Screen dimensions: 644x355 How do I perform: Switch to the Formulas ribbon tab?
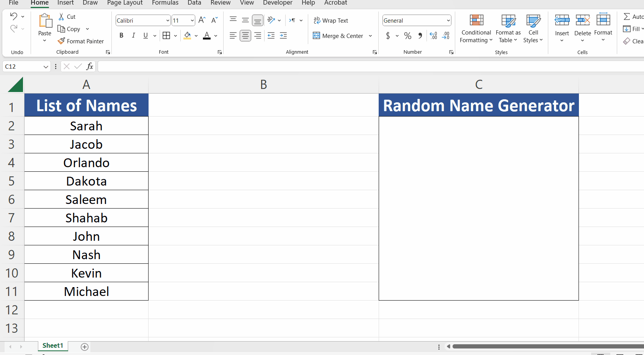(165, 3)
